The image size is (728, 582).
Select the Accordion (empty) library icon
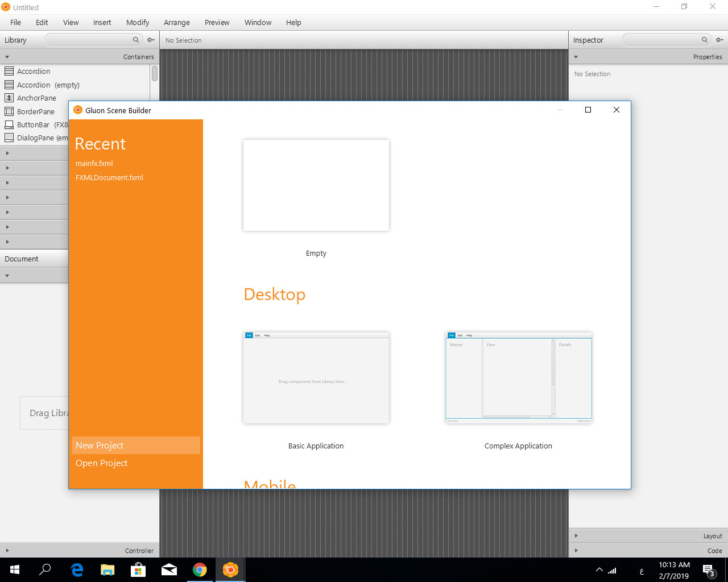[9, 85]
